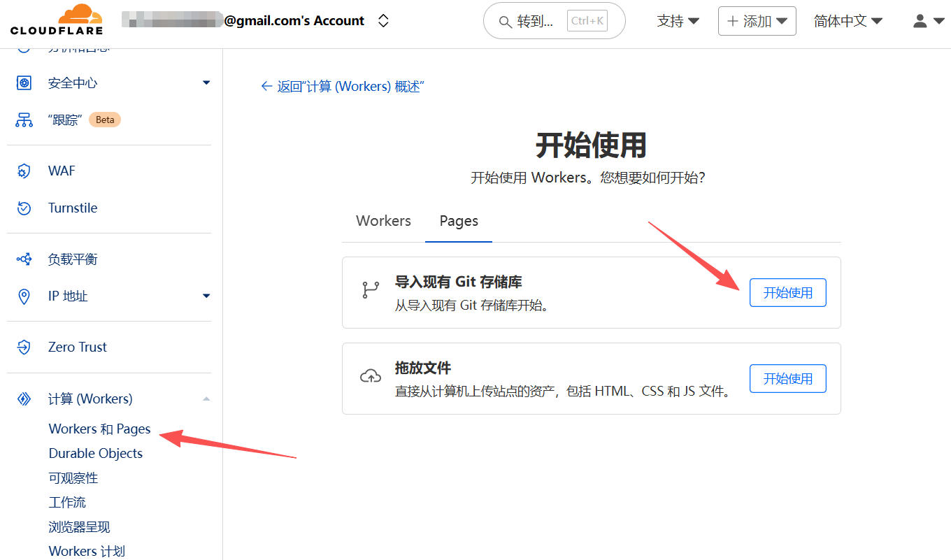Screen dimensions: 951x560
Task: Click the IP 地址 location pin icon
Action: (24, 296)
